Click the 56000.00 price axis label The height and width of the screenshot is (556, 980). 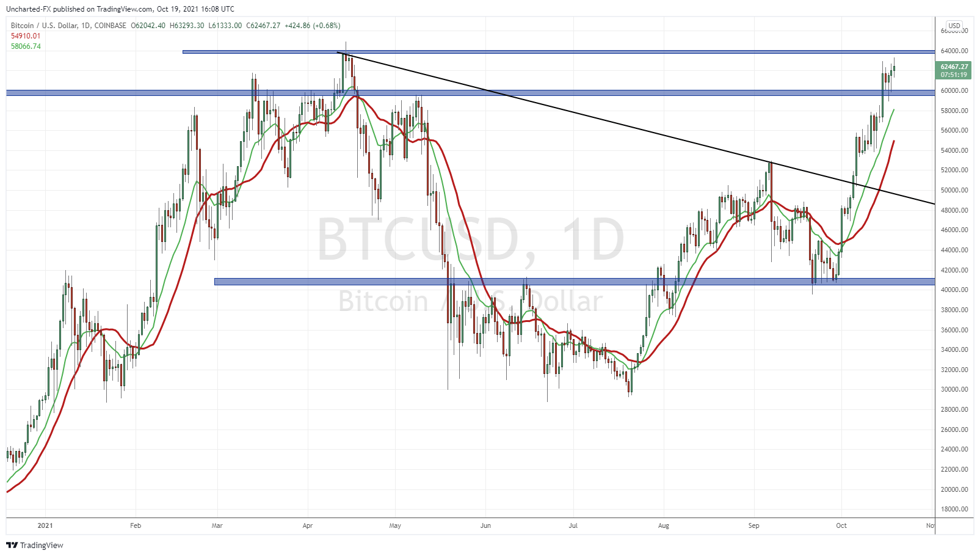[954, 130]
